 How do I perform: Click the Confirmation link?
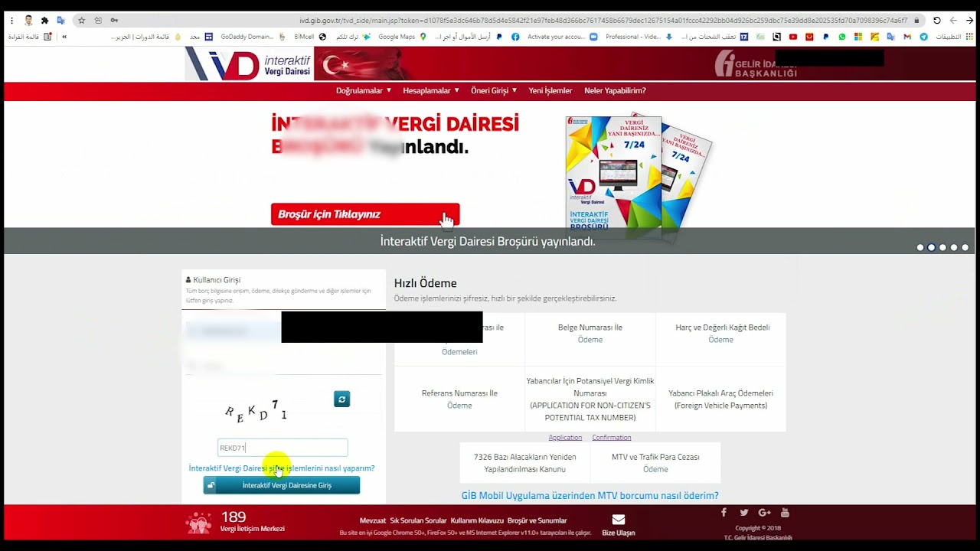(x=612, y=438)
